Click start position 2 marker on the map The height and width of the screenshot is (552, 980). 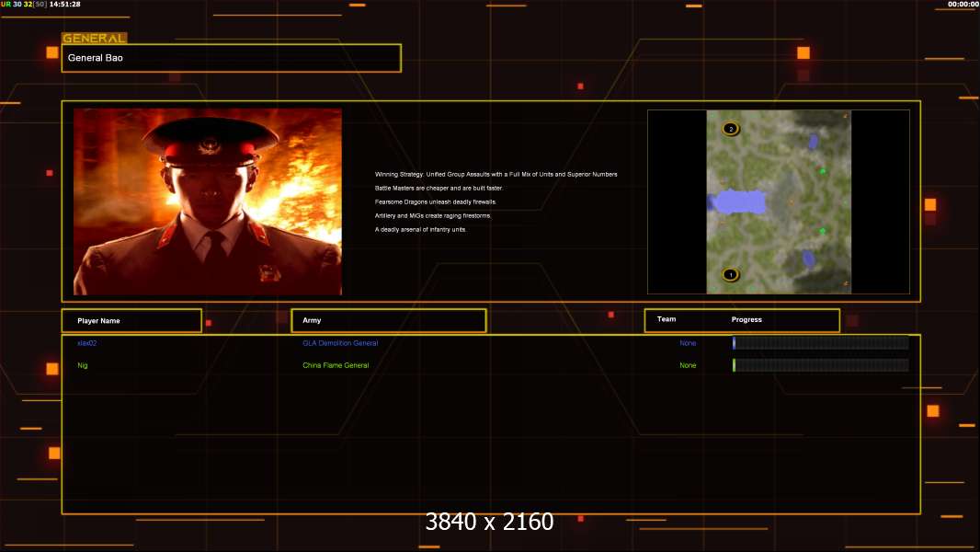731,129
